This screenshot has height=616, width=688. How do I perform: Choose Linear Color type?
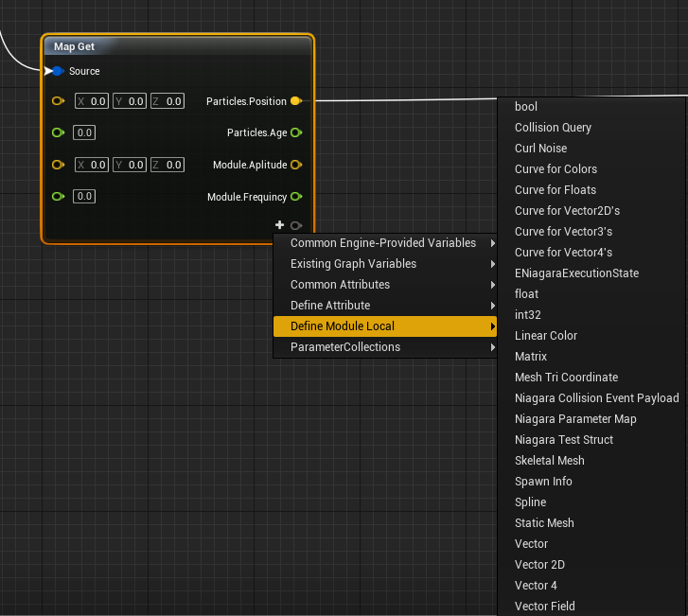tap(591, 336)
